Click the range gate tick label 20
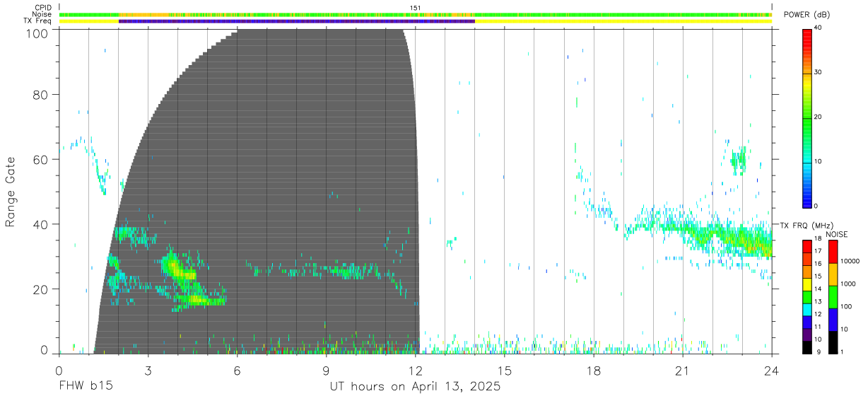Screen dimensions: 868x401 40,289
